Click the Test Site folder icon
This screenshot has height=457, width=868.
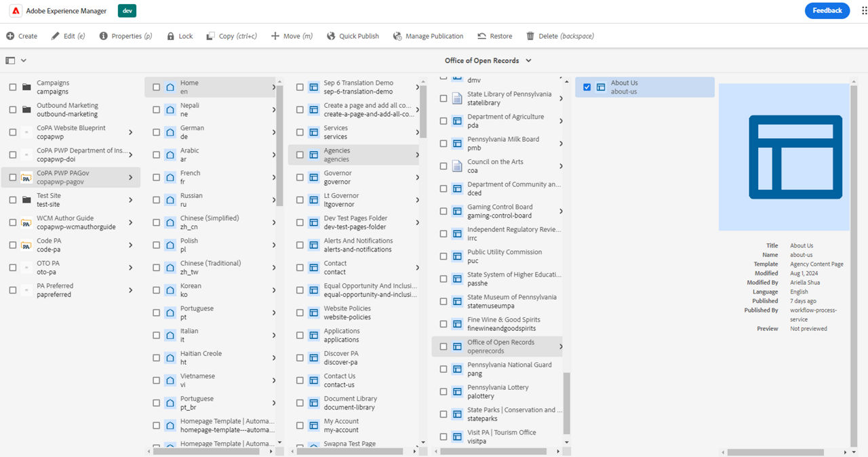pyautogui.click(x=26, y=200)
